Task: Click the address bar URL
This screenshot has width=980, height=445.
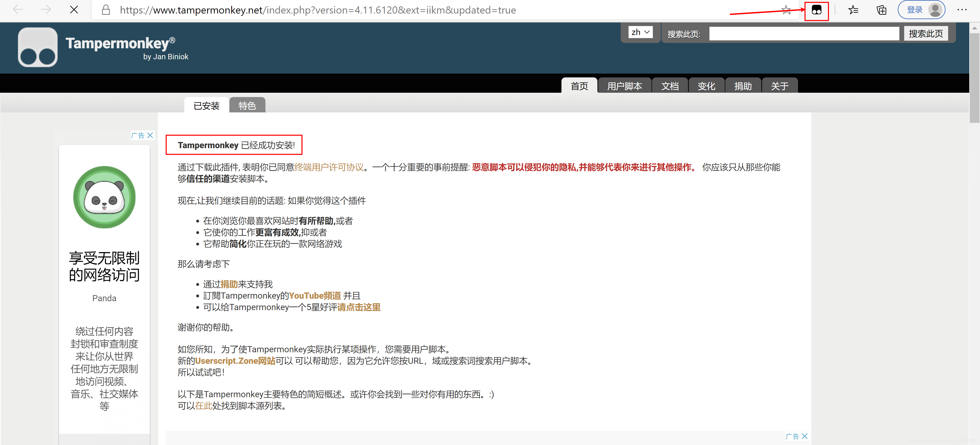Action: tap(318, 10)
